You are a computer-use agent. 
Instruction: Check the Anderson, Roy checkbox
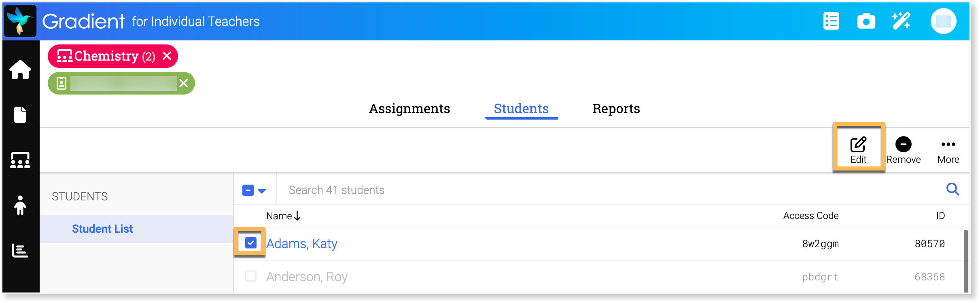pos(251,276)
